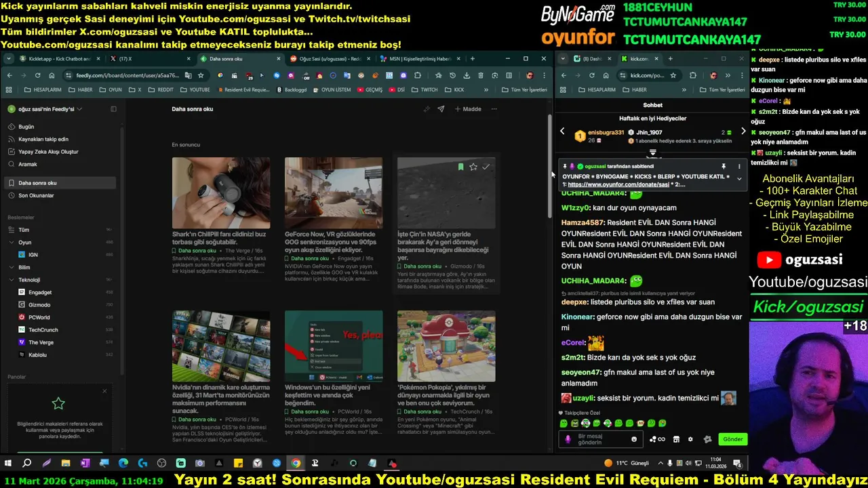868x488 pixels.
Task: Click the Bir mesaj gönderin chat field
Action: click(602, 439)
